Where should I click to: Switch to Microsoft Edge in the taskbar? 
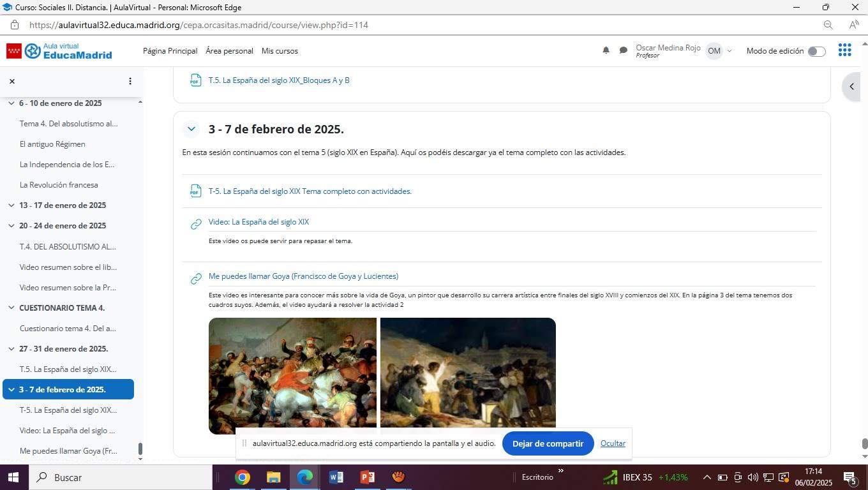(305, 477)
